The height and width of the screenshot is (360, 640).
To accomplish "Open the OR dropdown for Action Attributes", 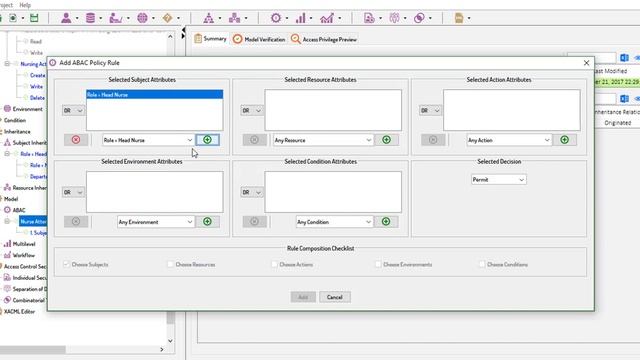I will [x=430, y=111].
